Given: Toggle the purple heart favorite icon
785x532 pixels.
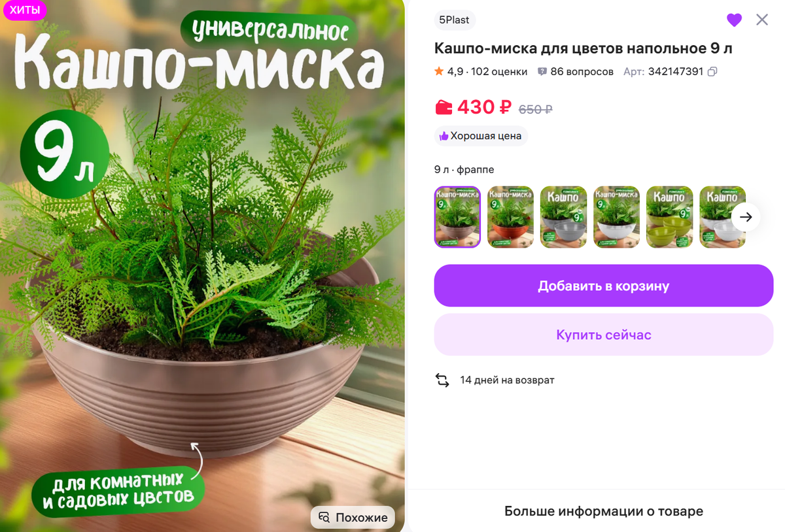Looking at the screenshot, I should [x=735, y=20].
